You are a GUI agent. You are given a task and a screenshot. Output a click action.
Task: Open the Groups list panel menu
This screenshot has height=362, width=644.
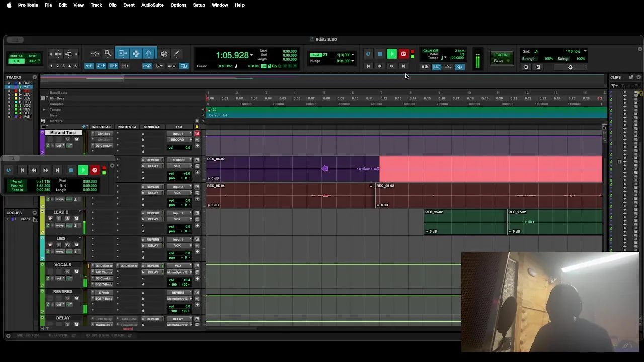coord(35,213)
